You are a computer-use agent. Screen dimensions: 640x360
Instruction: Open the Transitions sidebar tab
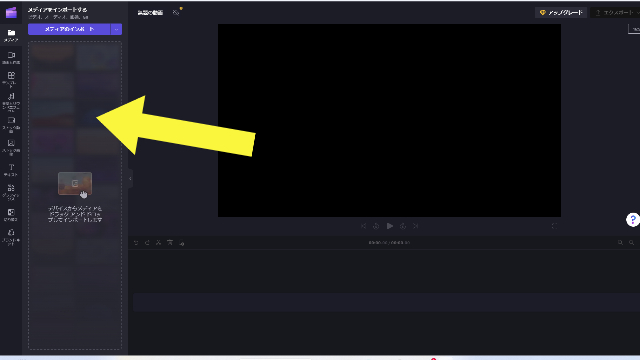(x=11, y=215)
